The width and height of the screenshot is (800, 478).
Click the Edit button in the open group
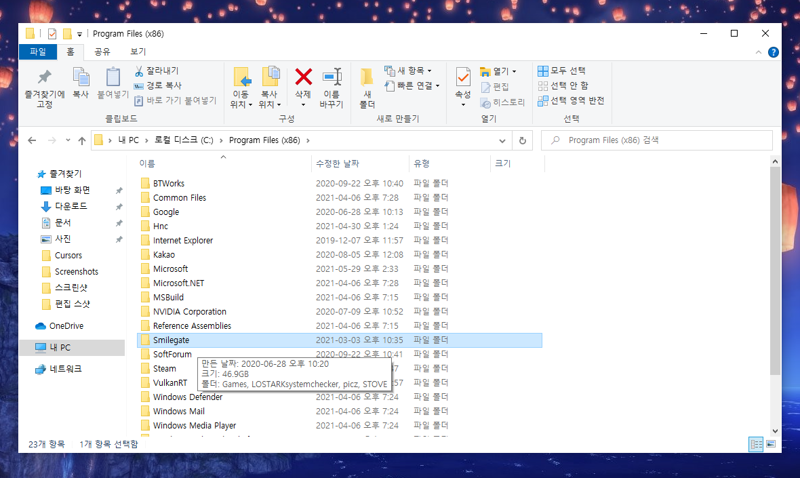coord(495,87)
